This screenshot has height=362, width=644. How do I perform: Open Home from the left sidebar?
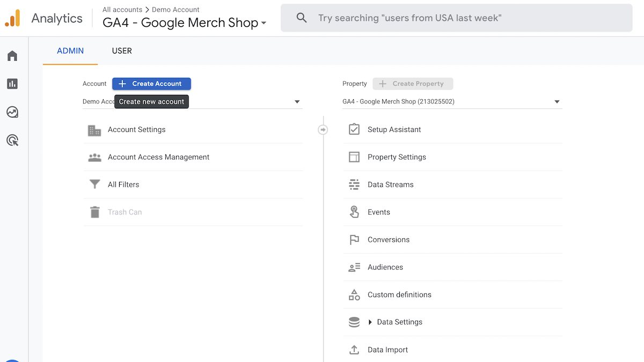(12, 56)
